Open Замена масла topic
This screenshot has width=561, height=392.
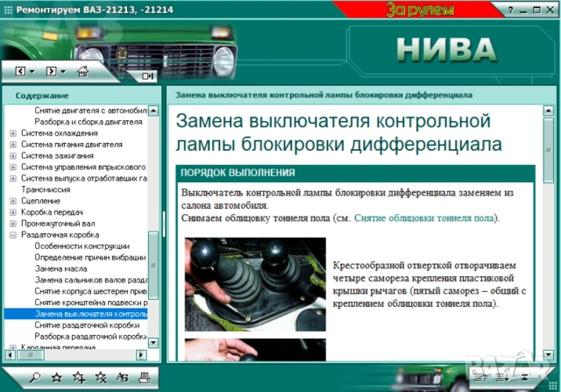click(60, 268)
